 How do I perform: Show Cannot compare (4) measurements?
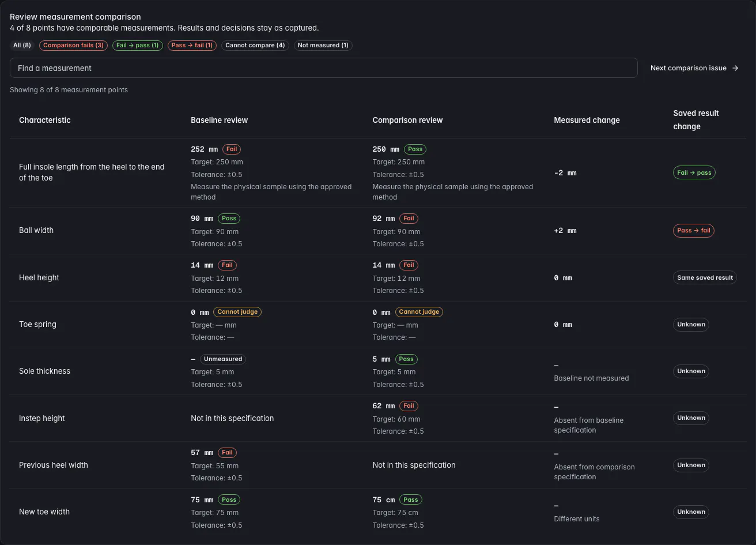click(255, 45)
